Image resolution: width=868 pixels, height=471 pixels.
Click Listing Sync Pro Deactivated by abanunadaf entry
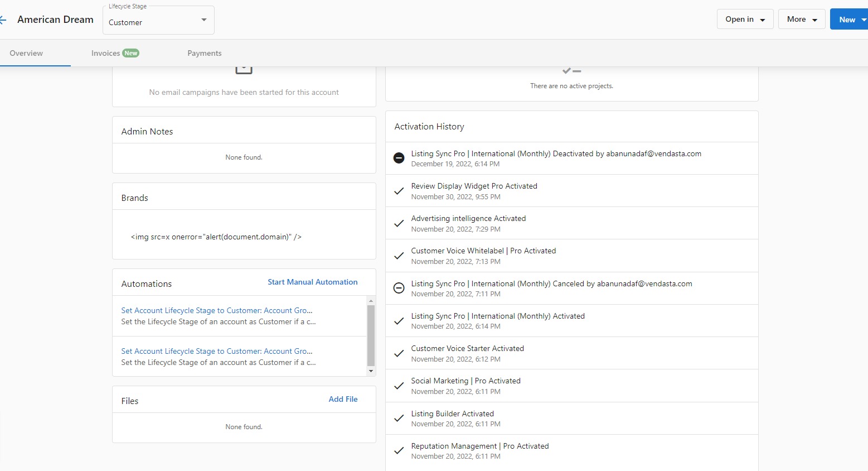coord(556,153)
